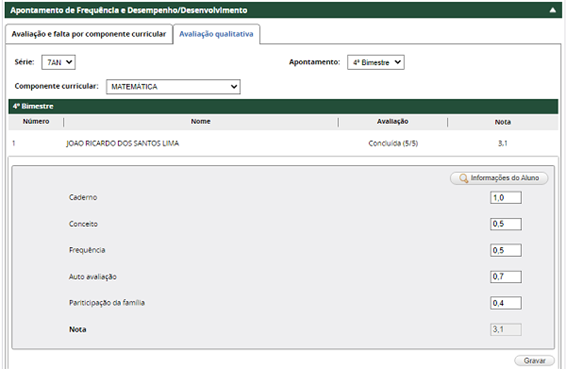Click the Frequência score field

(x=506, y=250)
